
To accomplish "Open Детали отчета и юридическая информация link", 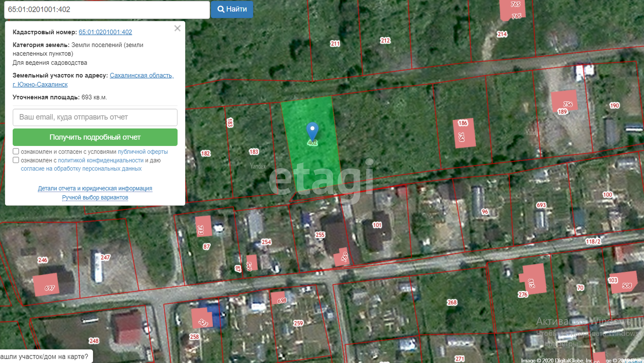I will click(x=95, y=188).
